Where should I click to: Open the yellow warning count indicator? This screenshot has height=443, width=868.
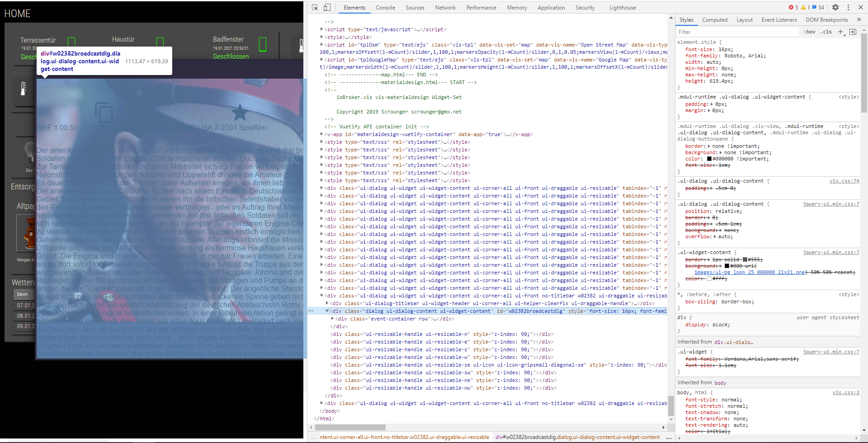(x=805, y=7)
